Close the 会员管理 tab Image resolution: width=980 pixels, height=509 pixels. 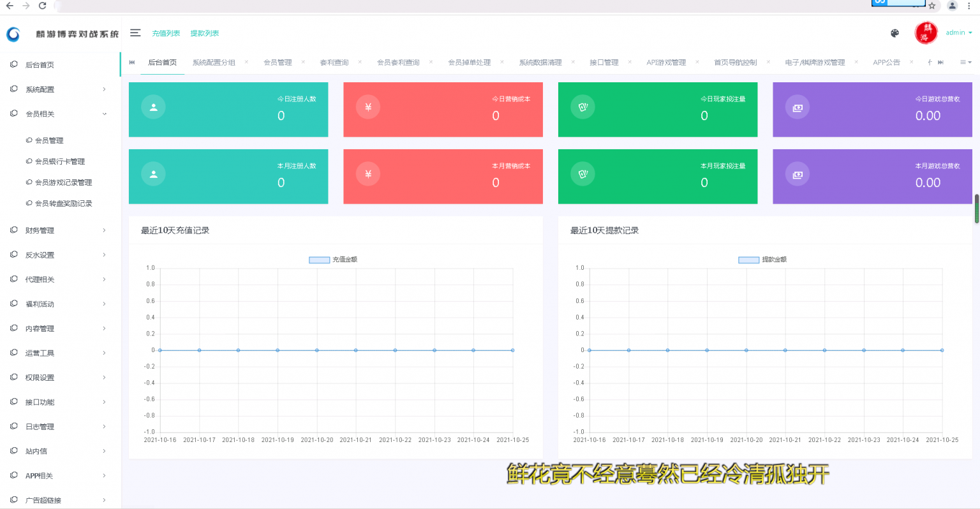coord(303,62)
